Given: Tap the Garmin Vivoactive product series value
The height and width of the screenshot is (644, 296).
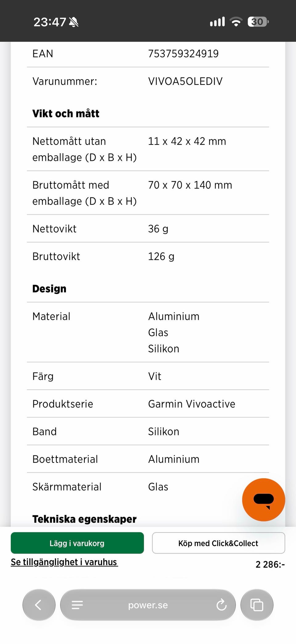Looking at the screenshot, I should [191, 404].
